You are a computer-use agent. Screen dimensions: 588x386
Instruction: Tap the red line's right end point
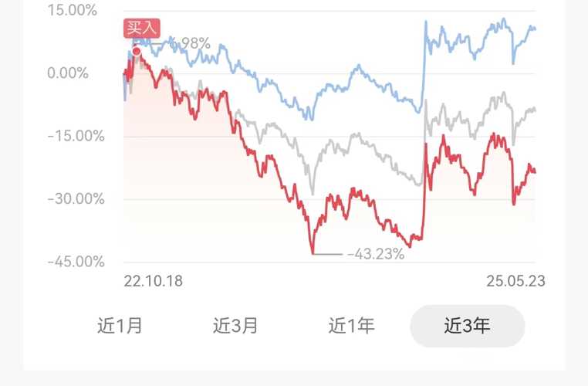(x=535, y=172)
